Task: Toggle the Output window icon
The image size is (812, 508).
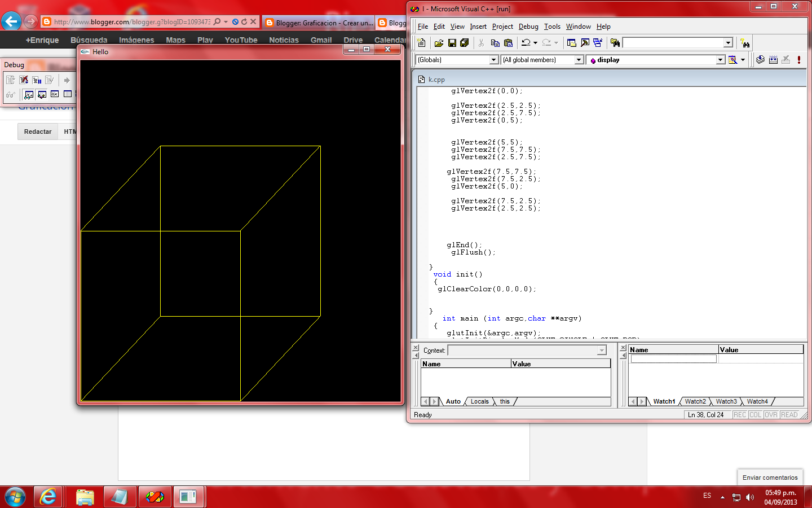Action: pos(585,43)
